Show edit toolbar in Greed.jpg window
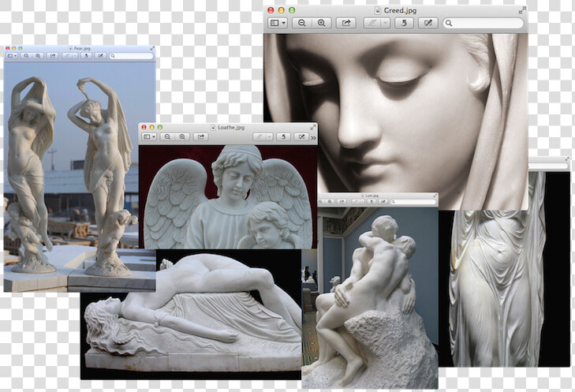The width and height of the screenshot is (575, 392). [x=428, y=23]
